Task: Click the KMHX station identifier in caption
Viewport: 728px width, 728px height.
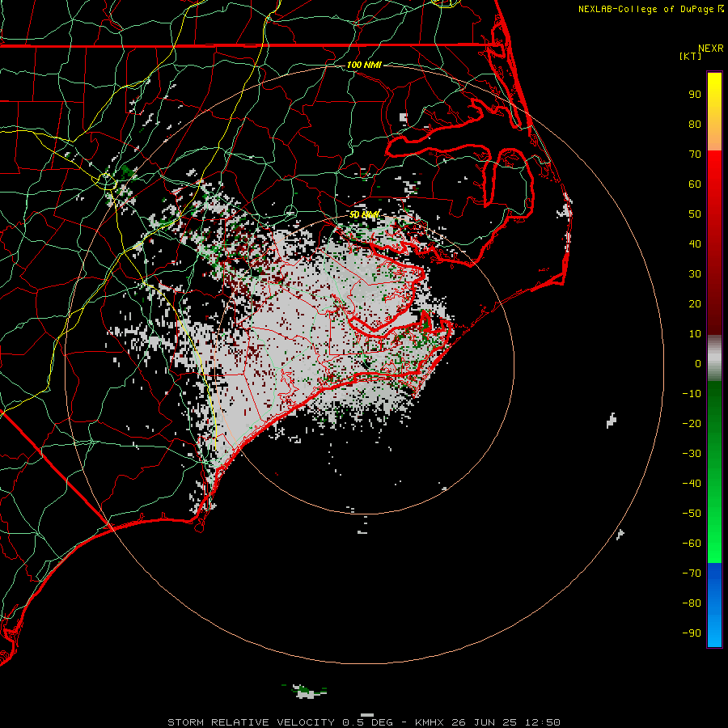Action: [430, 722]
